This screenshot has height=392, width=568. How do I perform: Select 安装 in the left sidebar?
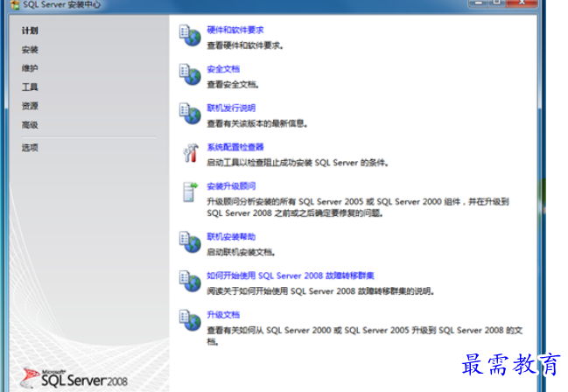click(x=30, y=50)
